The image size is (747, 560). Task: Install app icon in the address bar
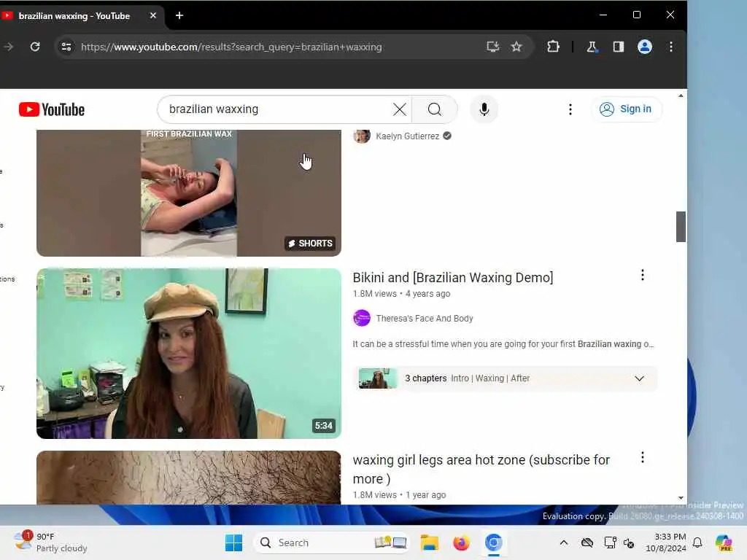492,47
